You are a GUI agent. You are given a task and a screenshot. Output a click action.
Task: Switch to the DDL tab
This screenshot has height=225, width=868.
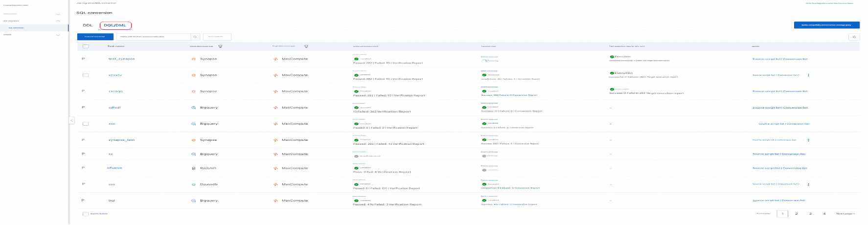pos(88,25)
